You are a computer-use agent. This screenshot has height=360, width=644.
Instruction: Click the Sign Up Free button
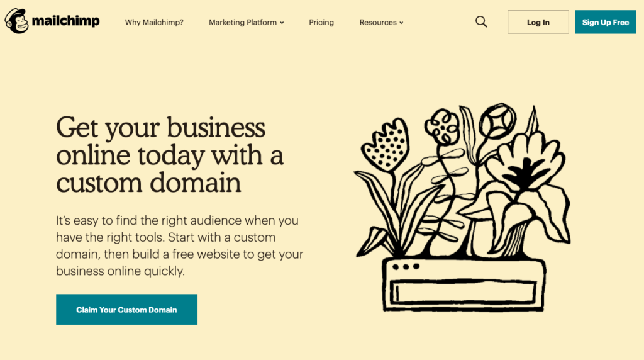606,22
